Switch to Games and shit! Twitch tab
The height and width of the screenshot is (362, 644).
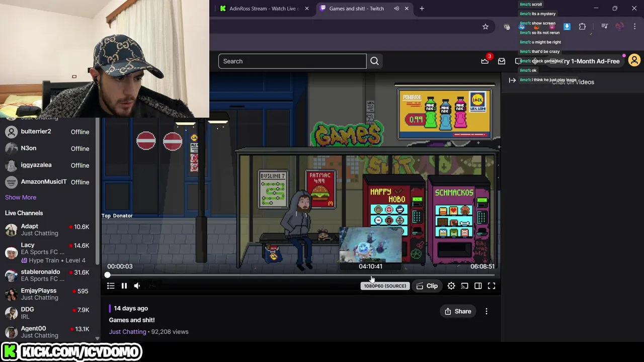356,9
